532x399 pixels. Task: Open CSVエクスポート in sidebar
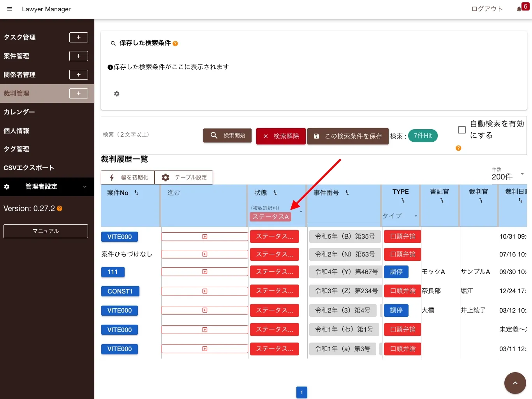click(29, 168)
